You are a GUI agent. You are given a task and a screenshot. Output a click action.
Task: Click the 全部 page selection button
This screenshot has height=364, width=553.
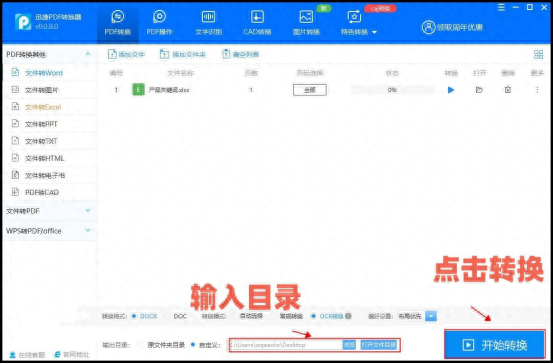310,90
